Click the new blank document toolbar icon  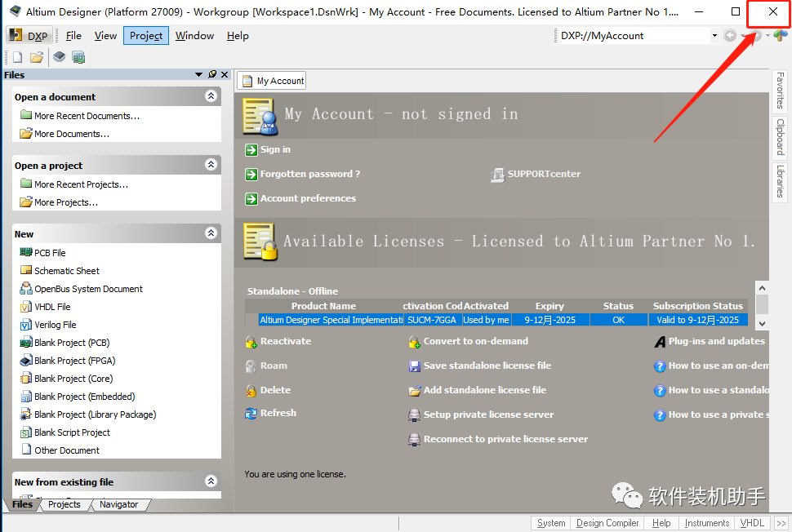pyautogui.click(x=17, y=58)
